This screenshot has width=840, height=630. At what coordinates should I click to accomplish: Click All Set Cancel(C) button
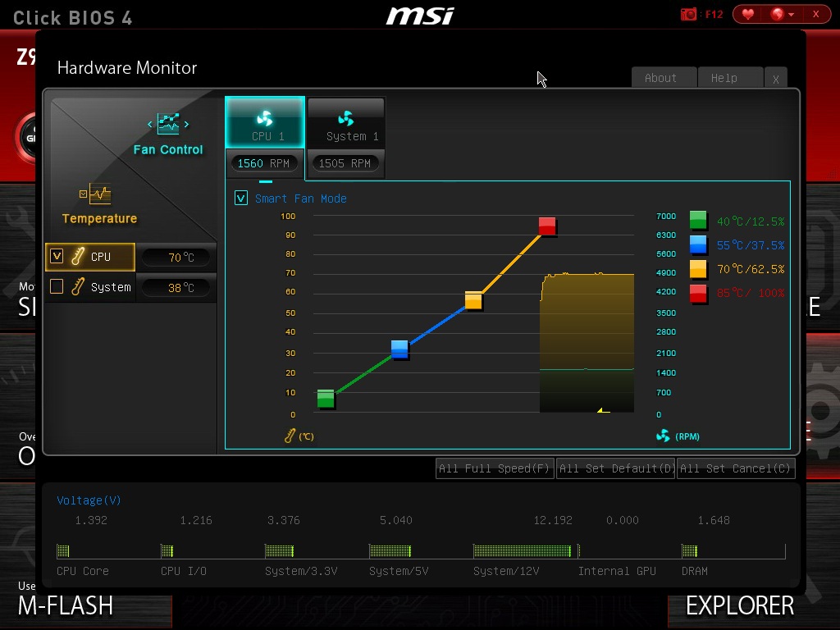(x=736, y=468)
